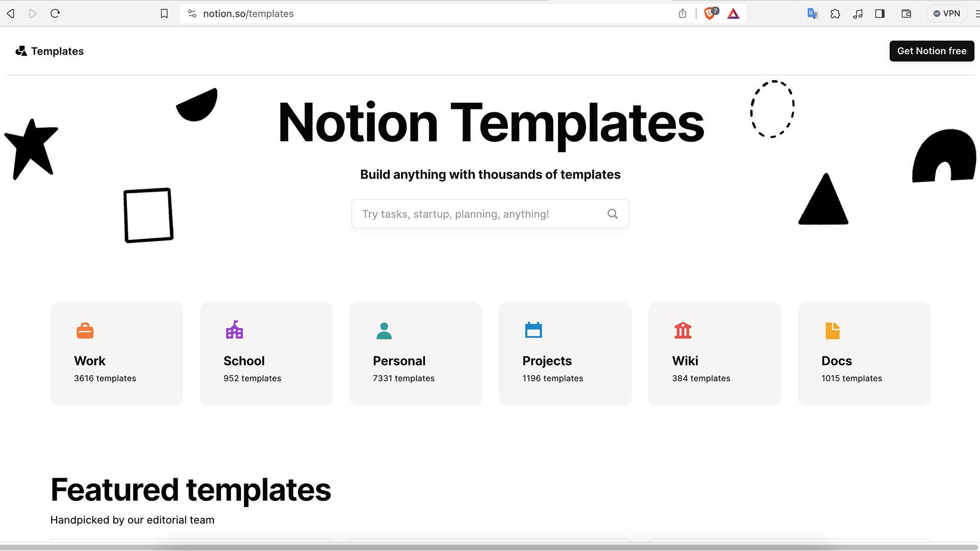
Task: Click the Google Translate extension icon
Action: (x=813, y=14)
